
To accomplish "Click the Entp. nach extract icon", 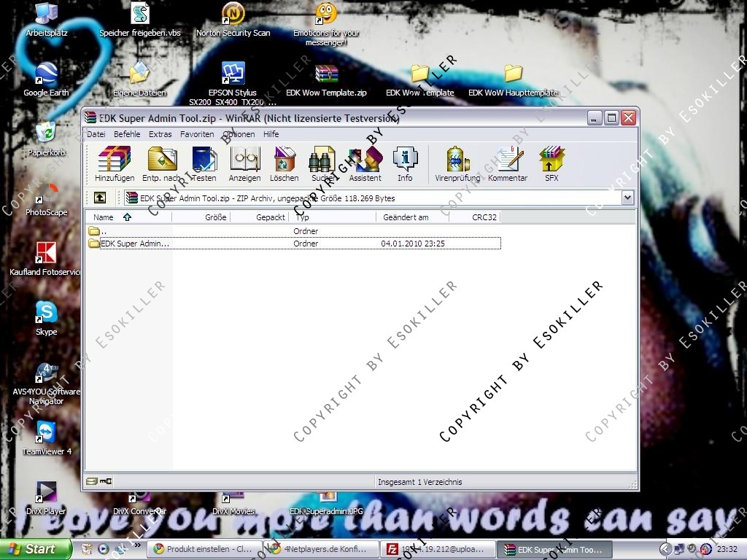I will point(162,164).
